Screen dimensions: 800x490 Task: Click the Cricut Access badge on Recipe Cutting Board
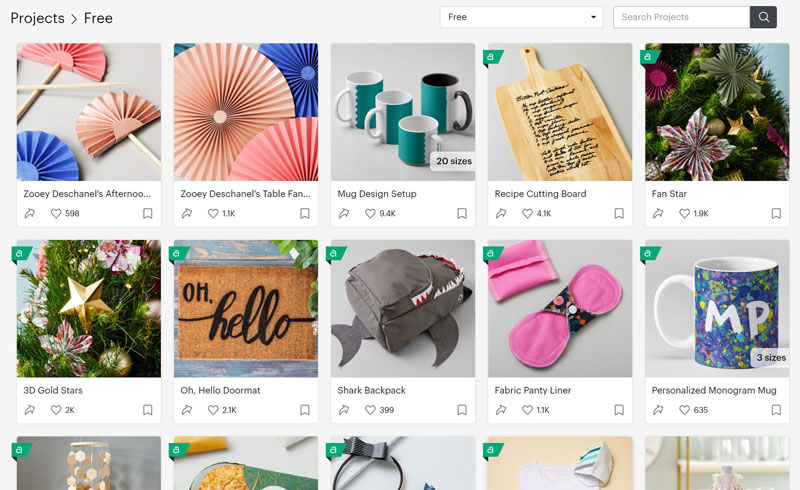tap(492, 57)
